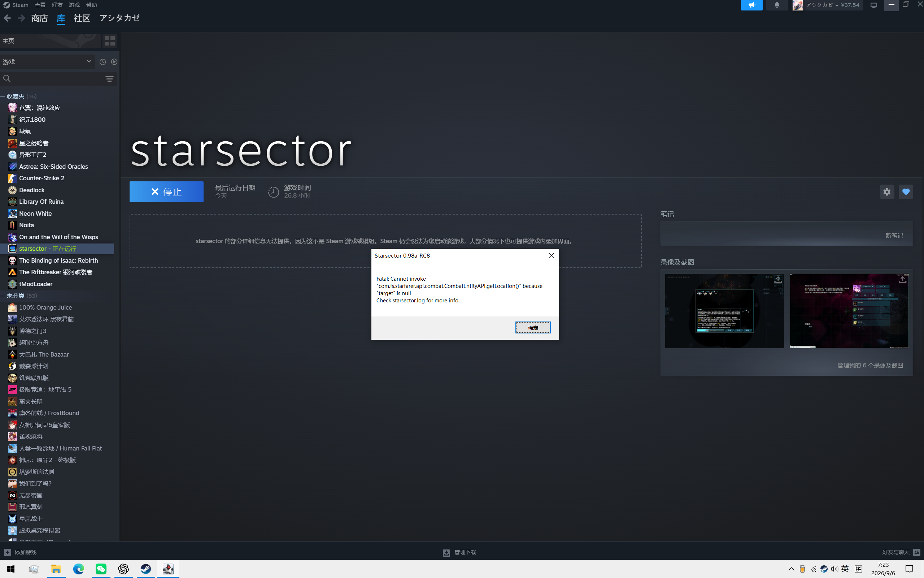Open Steam from the taskbar
Image resolution: width=924 pixels, height=578 pixels.
(x=145, y=569)
